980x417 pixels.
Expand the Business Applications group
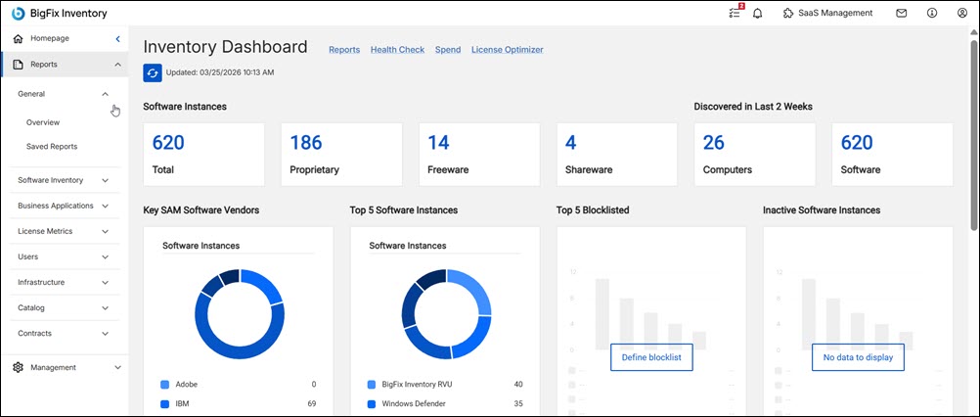click(x=105, y=206)
